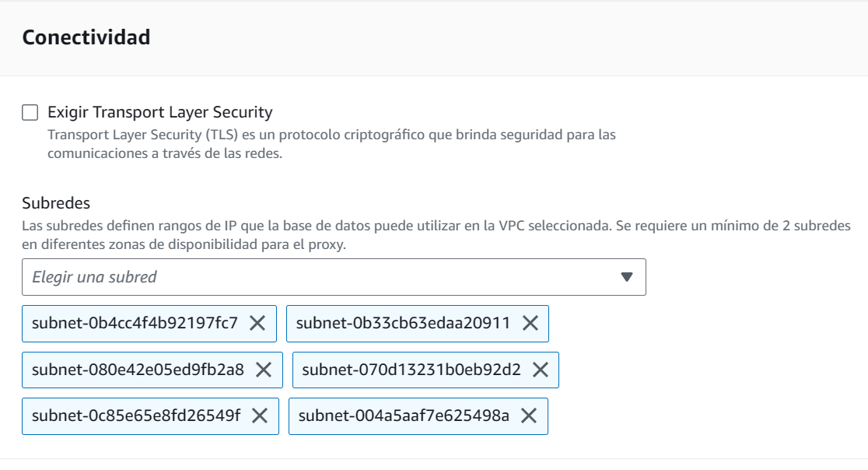Remove subnet-0b33cb63edaa20911 with its X icon
Viewport: 868px width, 470px height.
[x=530, y=323]
